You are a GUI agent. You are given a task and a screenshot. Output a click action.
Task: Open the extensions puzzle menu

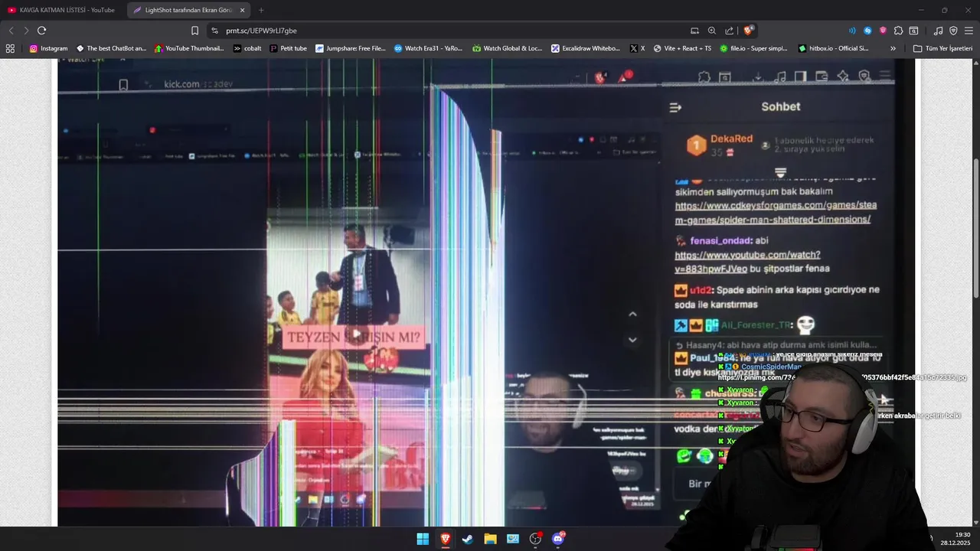point(899,31)
